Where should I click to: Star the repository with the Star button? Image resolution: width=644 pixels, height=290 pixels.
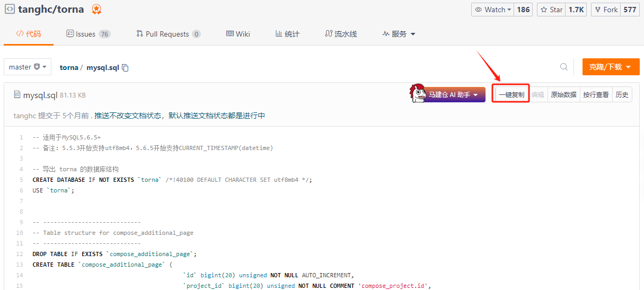551,10
